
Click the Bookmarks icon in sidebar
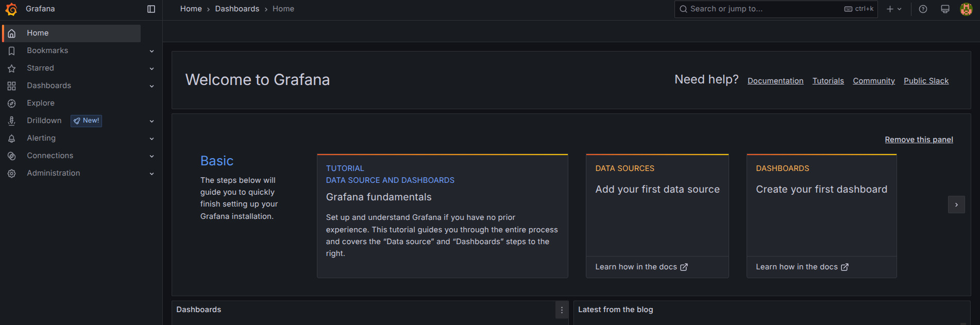point(12,51)
